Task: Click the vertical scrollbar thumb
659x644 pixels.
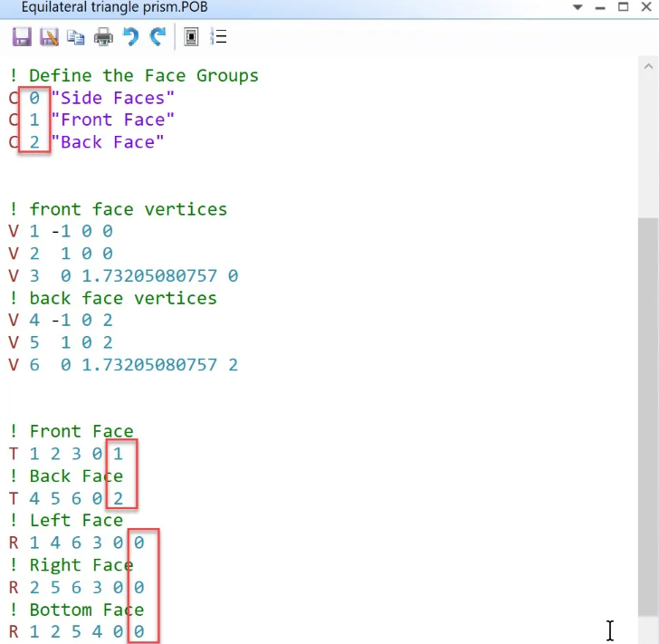Action: tap(648, 417)
